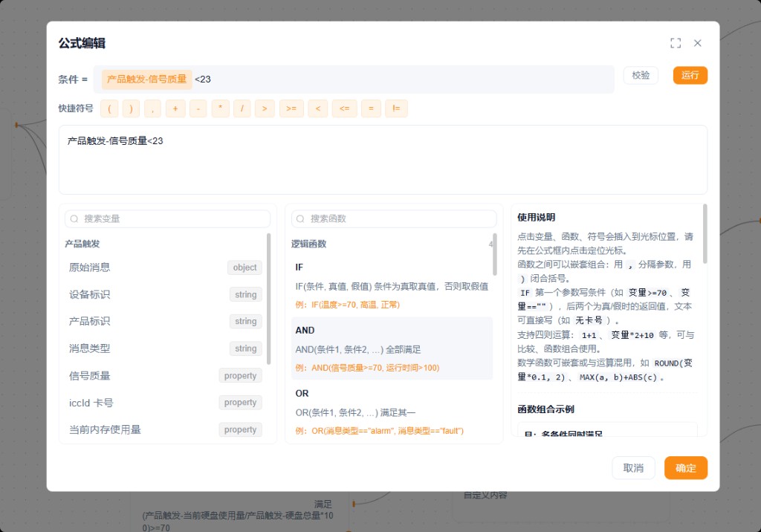The image size is (761, 532).
Task: Click the 搜索函数 search field
Action: point(394,219)
